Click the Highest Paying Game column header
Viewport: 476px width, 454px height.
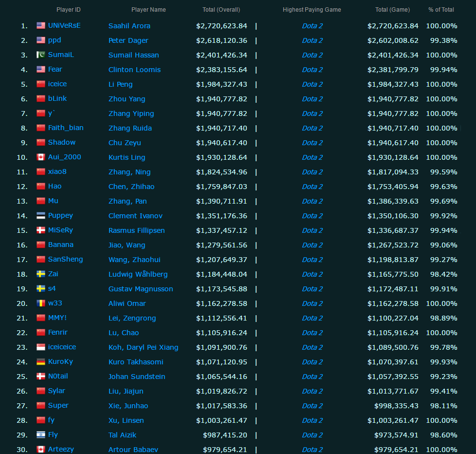pos(311,10)
